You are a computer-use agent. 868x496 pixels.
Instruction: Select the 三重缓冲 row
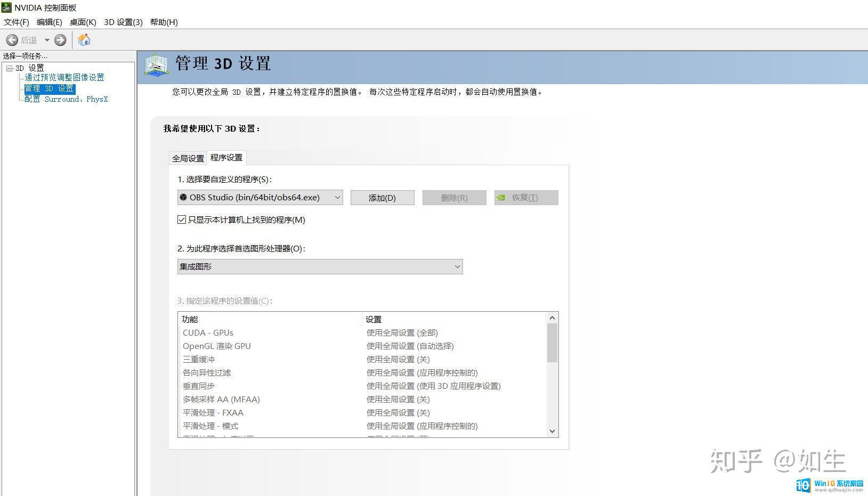(x=362, y=359)
